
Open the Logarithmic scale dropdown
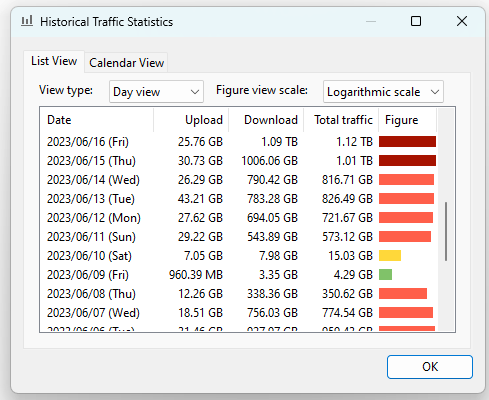(383, 92)
